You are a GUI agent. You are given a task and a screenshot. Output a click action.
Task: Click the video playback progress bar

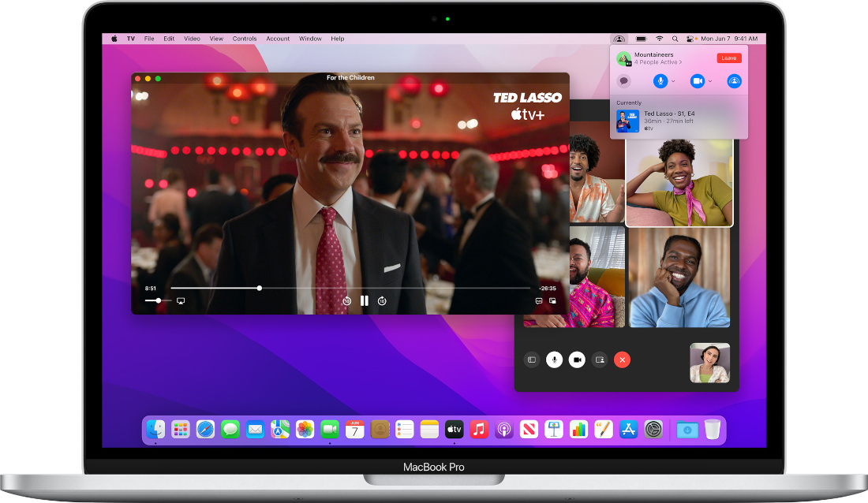[x=350, y=288]
